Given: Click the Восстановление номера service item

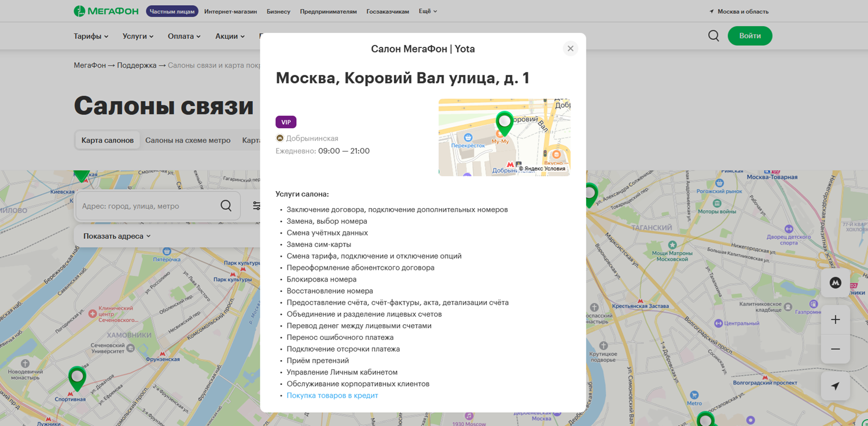Looking at the screenshot, I should [330, 291].
